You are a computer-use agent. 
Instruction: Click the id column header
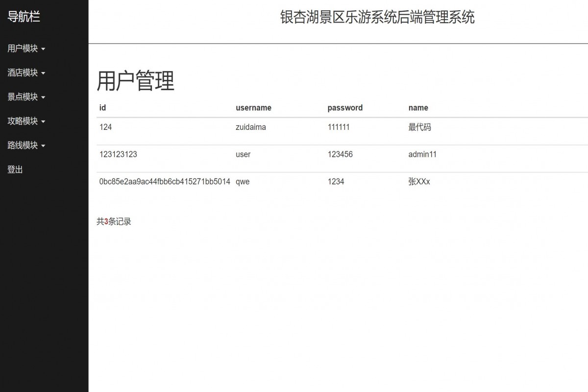coord(102,107)
